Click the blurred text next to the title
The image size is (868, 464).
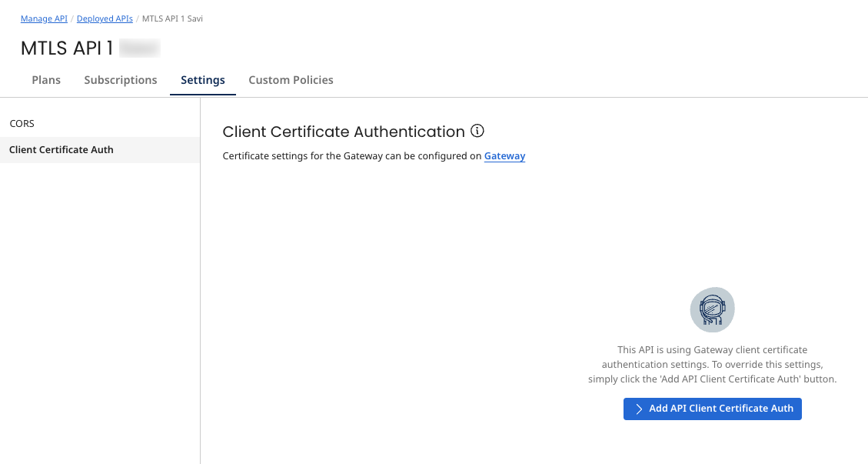coord(139,48)
